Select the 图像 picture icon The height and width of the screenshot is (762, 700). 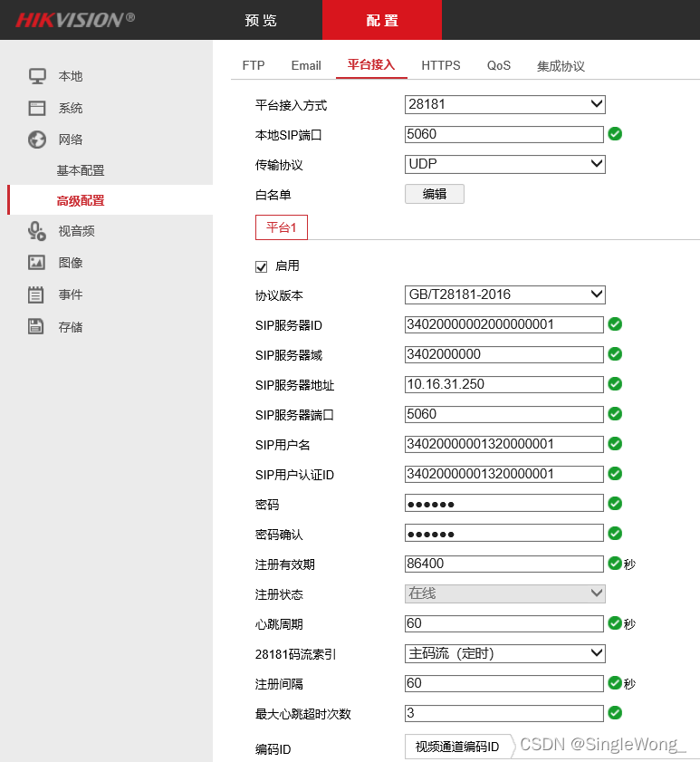click(x=36, y=263)
